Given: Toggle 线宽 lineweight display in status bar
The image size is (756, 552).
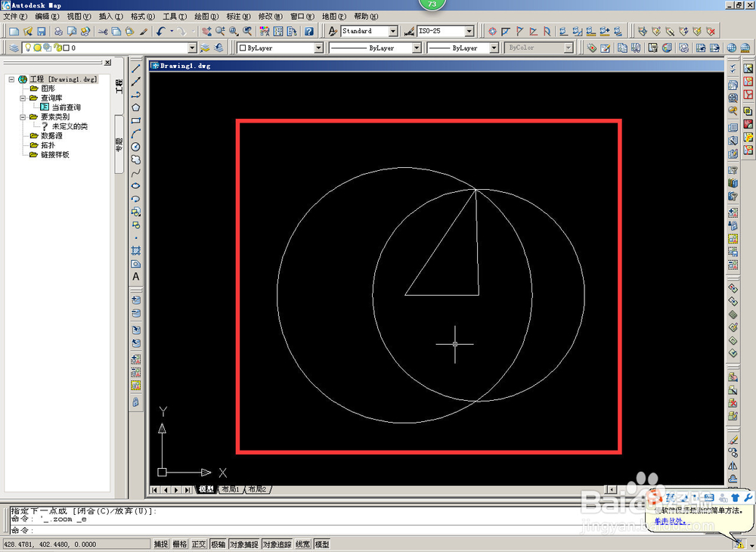Looking at the screenshot, I should pyautogui.click(x=303, y=544).
